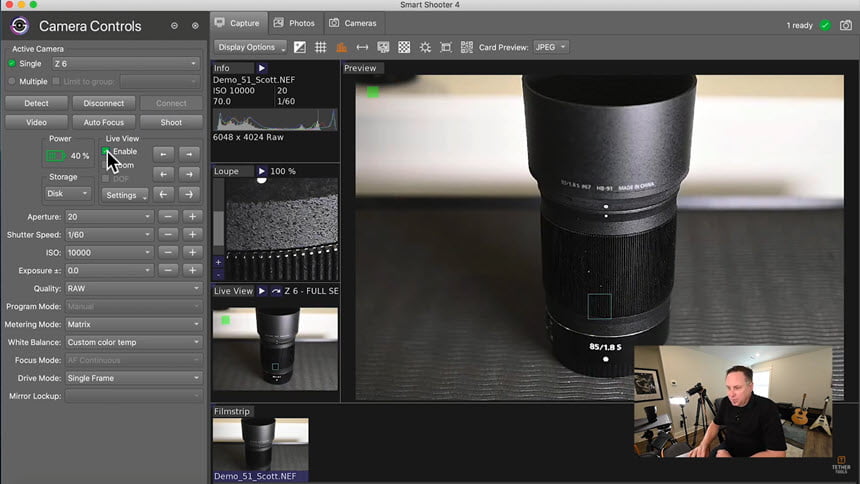Check the Limit to group checkbox
The height and width of the screenshot is (484, 860).
(56, 81)
